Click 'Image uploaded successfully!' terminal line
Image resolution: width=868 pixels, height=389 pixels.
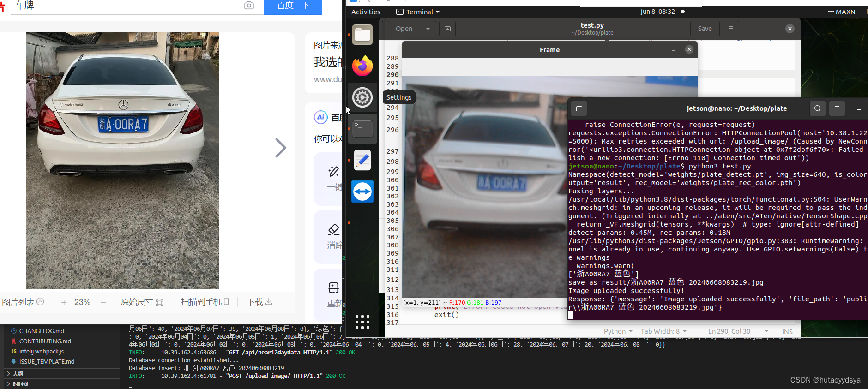[x=626, y=291]
